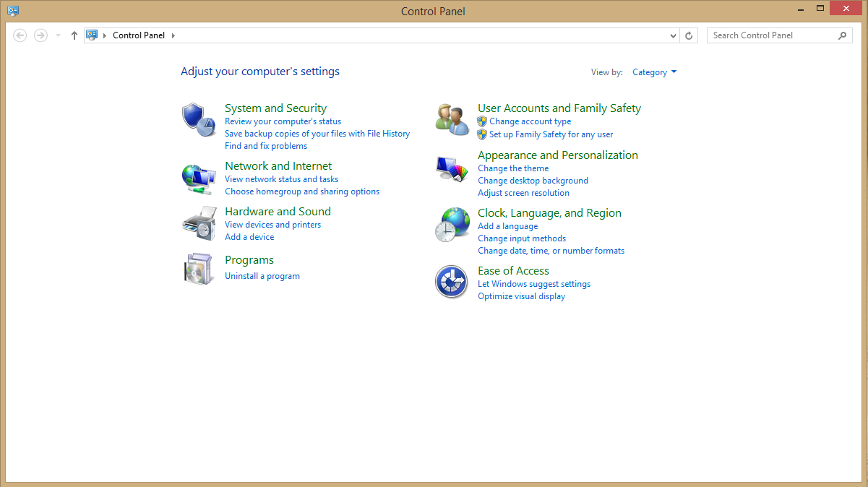This screenshot has height=487, width=868.
Task: Click View devices and printers
Action: 272,225
